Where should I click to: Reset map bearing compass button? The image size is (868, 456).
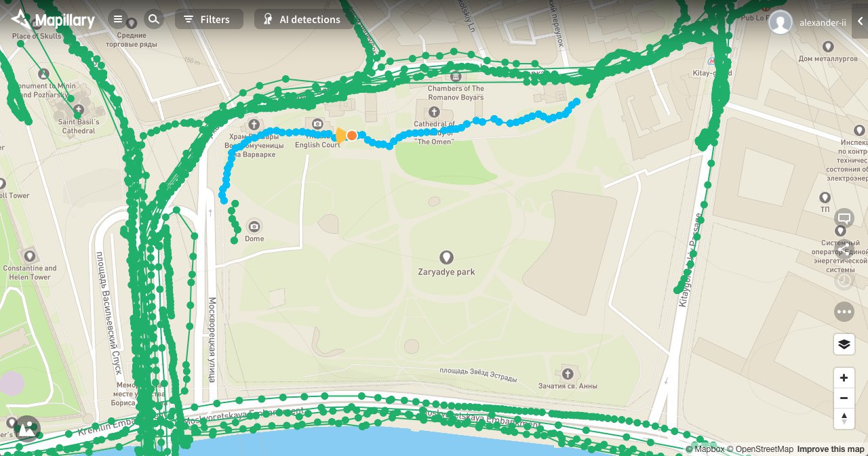click(844, 418)
